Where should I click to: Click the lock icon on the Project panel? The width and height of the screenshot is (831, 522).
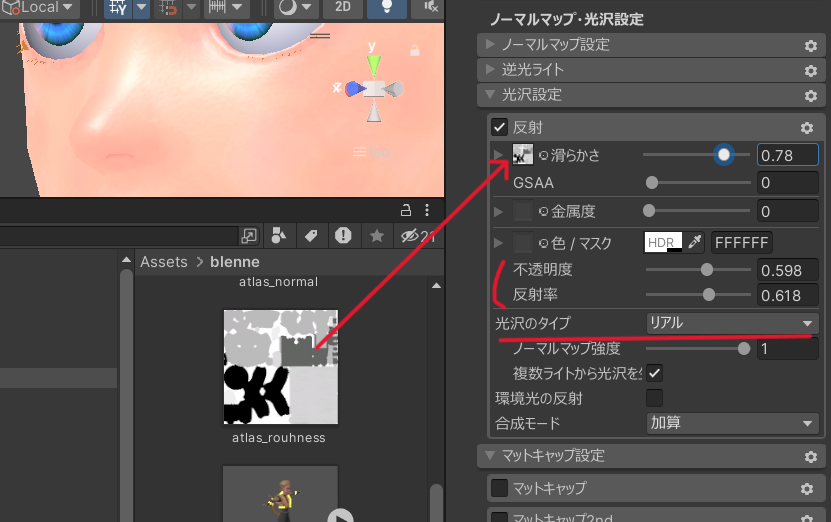[406, 210]
